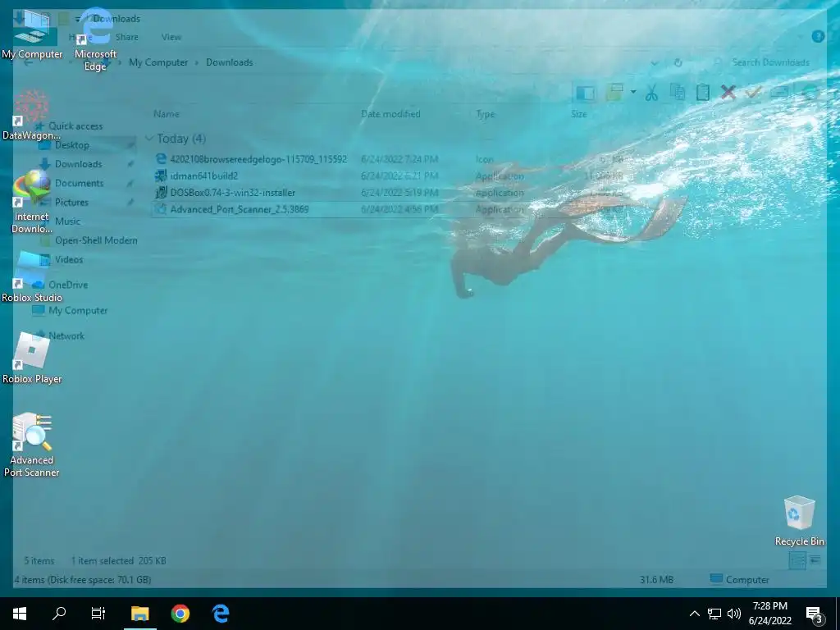Click the refresh icon in address bar
The height and width of the screenshot is (630, 840).
pyautogui.click(x=678, y=62)
